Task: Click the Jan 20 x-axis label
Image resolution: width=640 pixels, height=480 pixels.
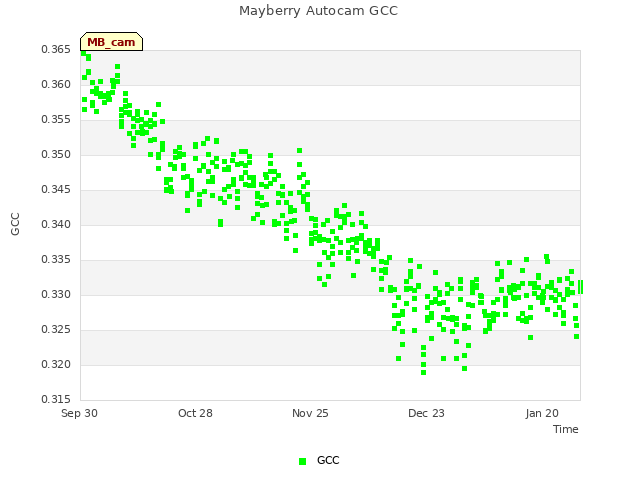Action: (542, 413)
